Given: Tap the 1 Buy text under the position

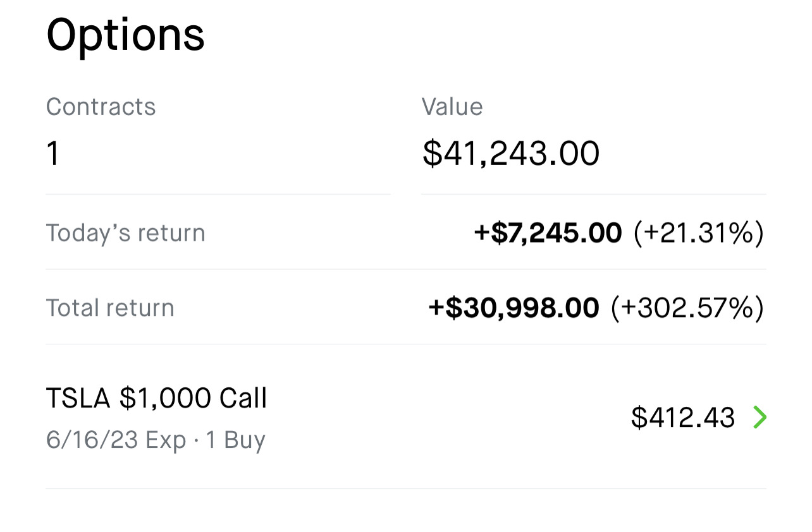Looking at the screenshot, I should click(235, 440).
